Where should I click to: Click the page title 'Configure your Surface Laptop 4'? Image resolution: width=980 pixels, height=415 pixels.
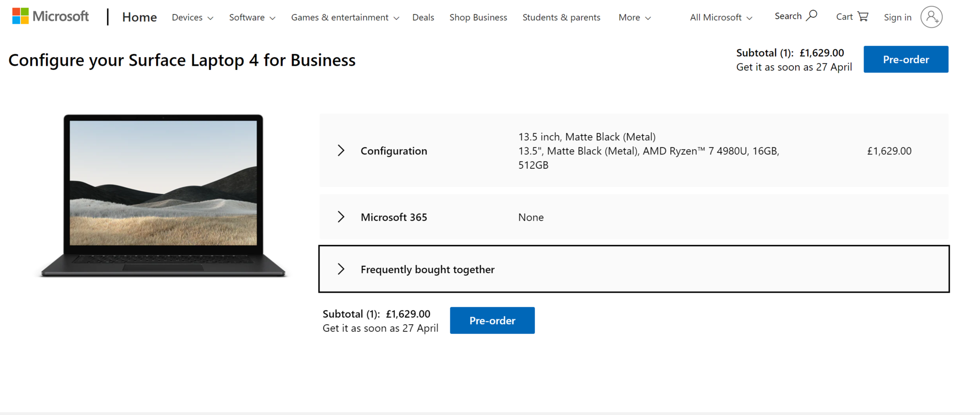182,60
